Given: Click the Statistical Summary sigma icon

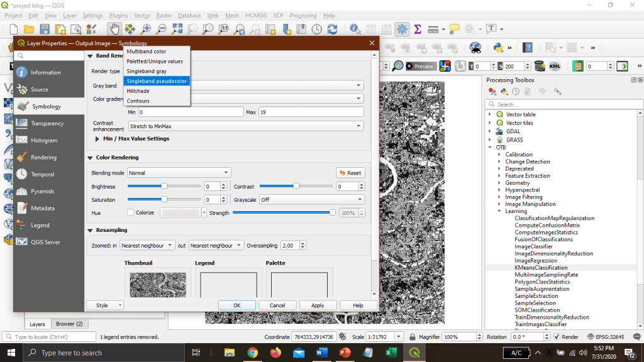Looking at the screenshot, I should [x=417, y=29].
